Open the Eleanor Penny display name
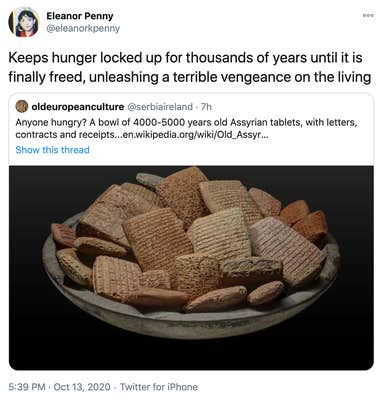The image size is (384, 400). (80, 16)
